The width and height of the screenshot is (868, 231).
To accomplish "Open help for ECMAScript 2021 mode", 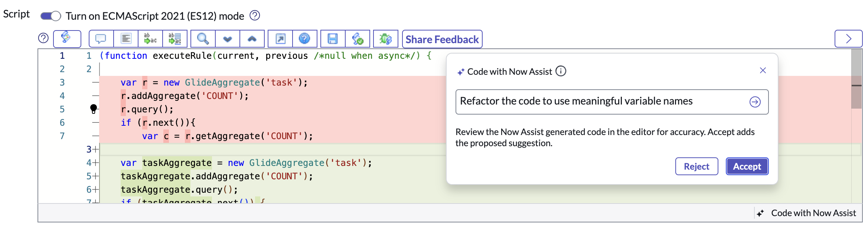I will (255, 16).
